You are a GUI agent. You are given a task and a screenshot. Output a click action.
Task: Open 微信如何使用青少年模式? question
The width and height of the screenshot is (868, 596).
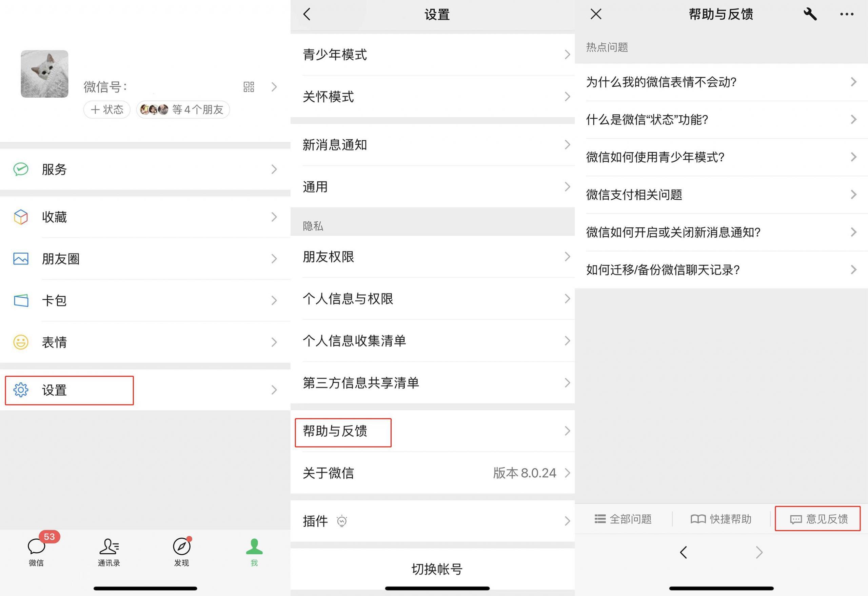click(721, 157)
